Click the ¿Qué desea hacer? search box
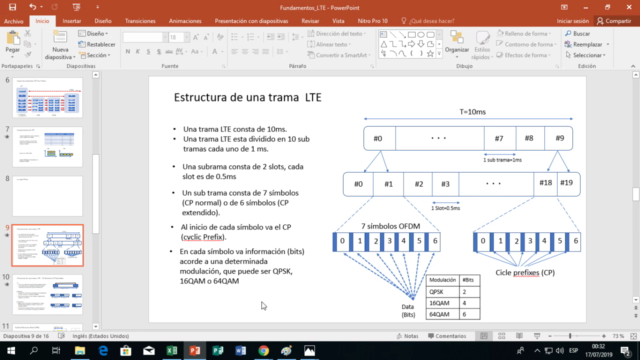Viewport: 640px width, 360px height. [x=428, y=21]
